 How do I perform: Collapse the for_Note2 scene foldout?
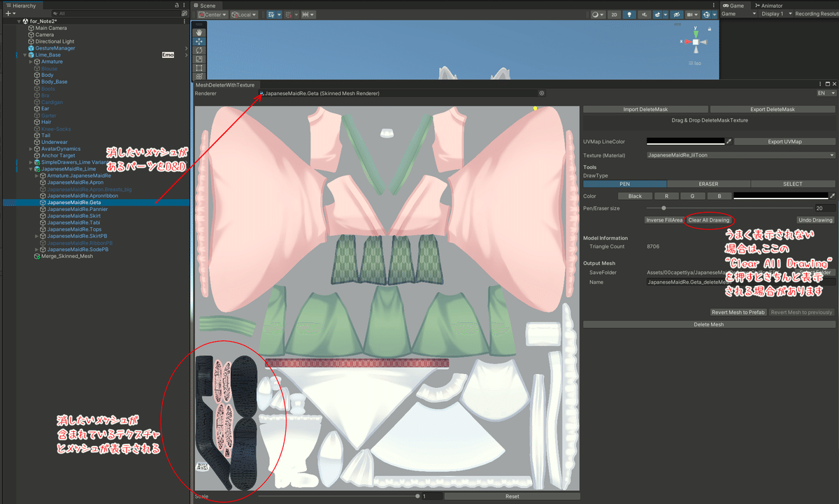(x=19, y=21)
